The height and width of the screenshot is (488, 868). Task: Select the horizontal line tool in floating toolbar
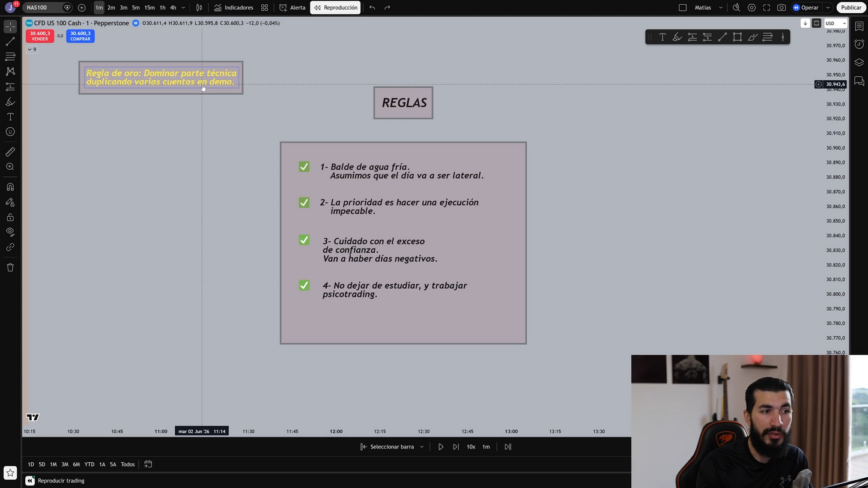point(768,37)
